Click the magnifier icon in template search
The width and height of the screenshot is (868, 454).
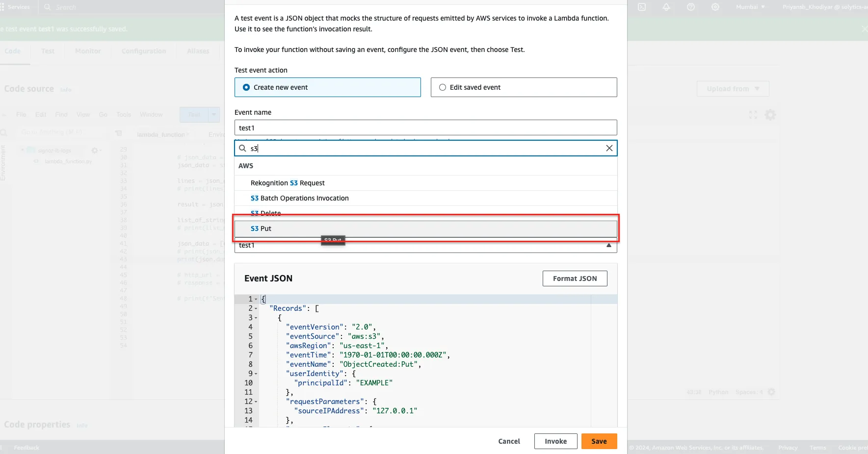pos(242,148)
